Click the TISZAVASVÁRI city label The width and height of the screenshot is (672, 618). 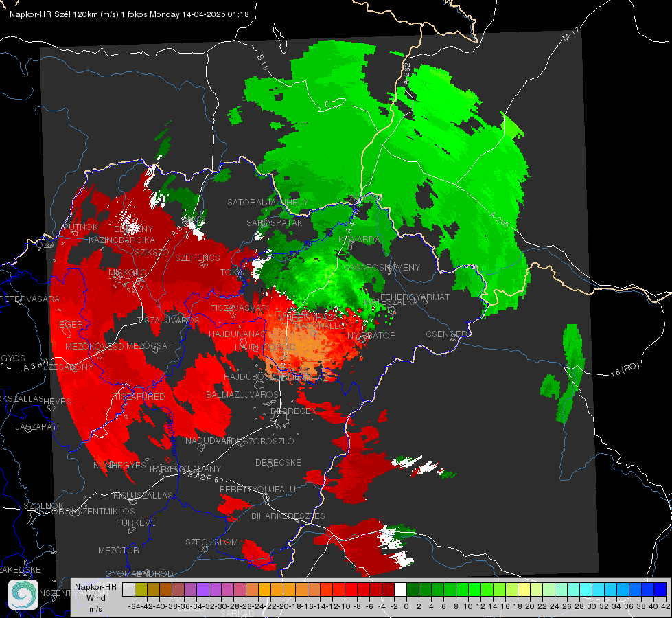tap(240, 308)
